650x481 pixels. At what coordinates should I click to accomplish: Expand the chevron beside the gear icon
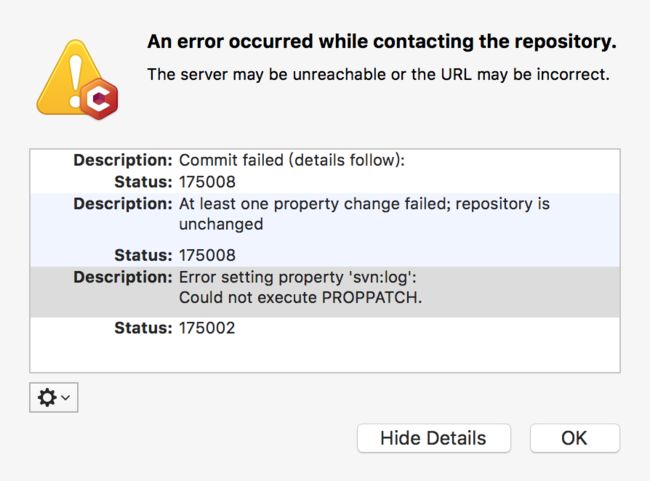point(65,398)
